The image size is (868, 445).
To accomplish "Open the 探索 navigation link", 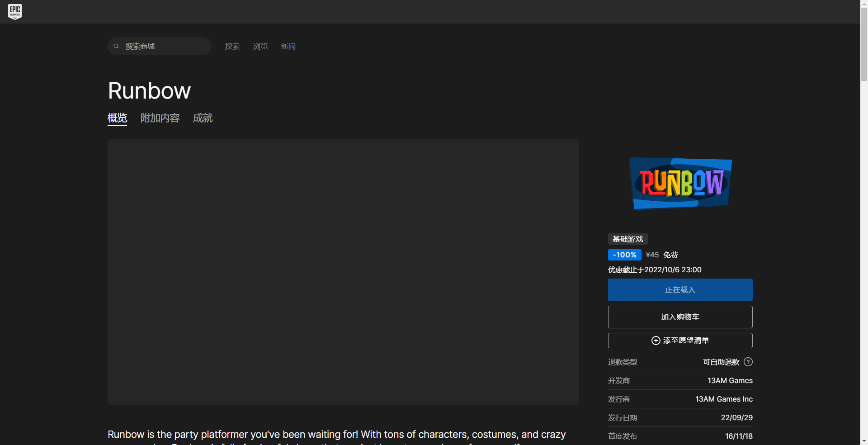I will [x=232, y=46].
